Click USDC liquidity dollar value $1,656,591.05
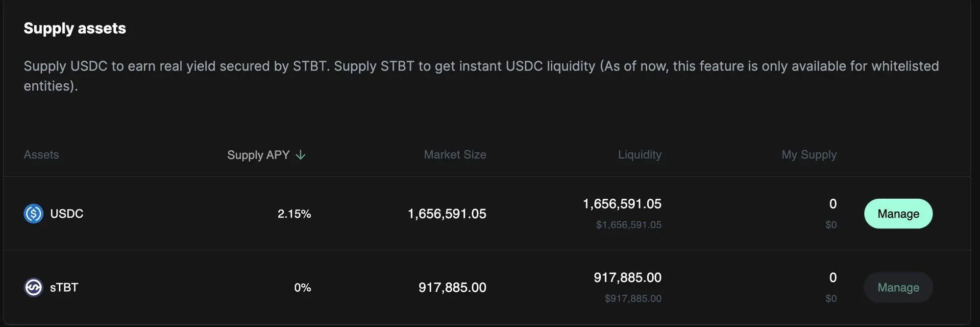The height and width of the screenshot is (327, 980). 629,225
